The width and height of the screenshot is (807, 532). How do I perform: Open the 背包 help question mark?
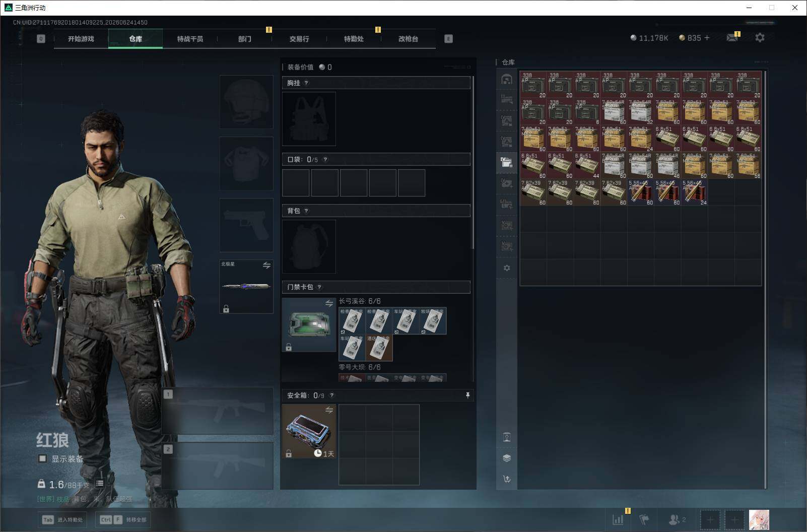click(x=306, y=211)
